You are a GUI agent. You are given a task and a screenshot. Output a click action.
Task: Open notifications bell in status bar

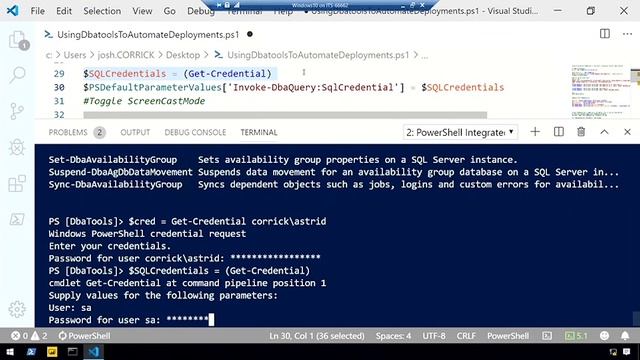click(625, 336)
